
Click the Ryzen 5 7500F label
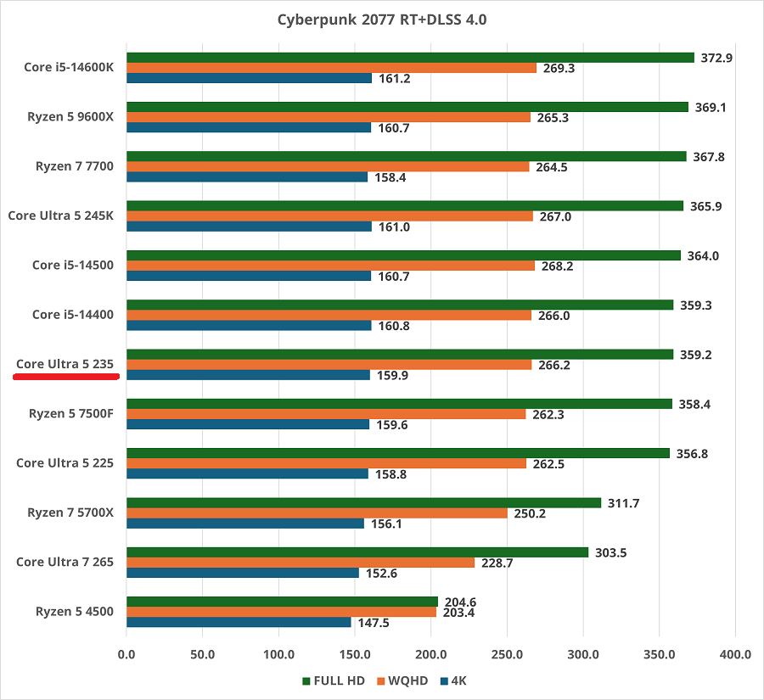tap(71, 413)
